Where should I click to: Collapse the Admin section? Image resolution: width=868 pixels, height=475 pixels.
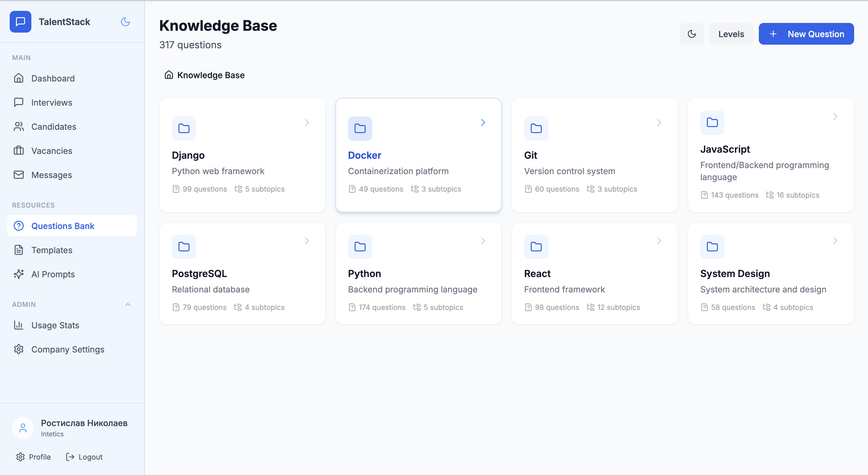tap(128, 304)
